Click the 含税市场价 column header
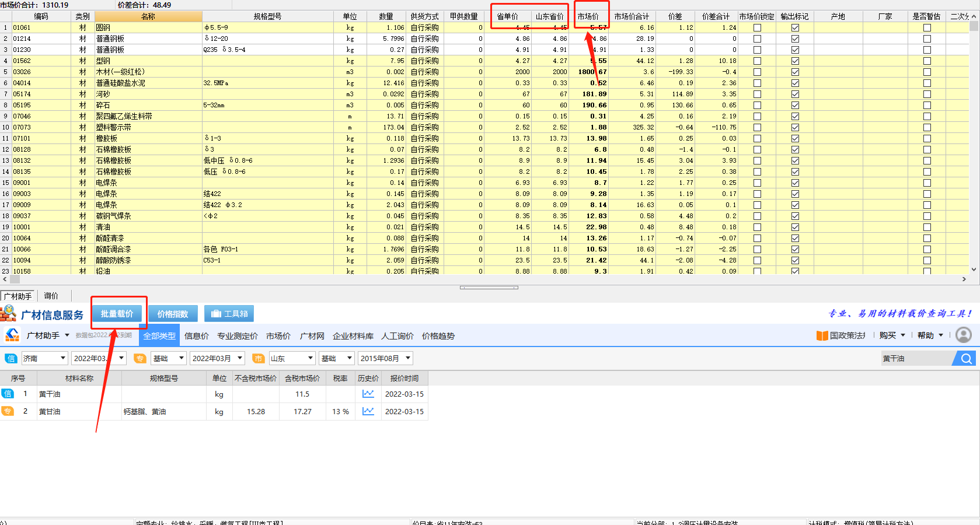Screen dimensions: 980x525 (x=302, y=378)
